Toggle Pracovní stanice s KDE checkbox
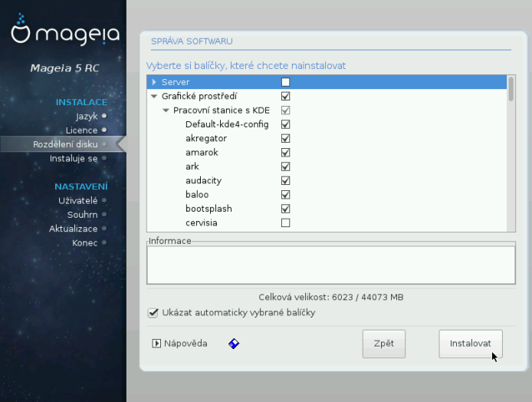 (285, 110)
